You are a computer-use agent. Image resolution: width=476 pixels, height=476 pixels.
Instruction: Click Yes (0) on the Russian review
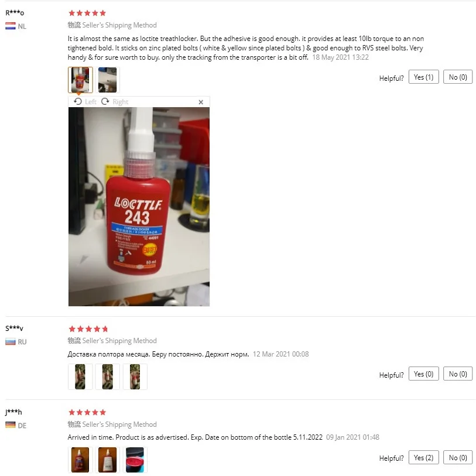[423, 374]
